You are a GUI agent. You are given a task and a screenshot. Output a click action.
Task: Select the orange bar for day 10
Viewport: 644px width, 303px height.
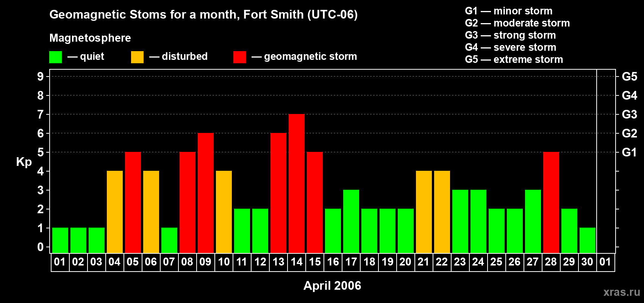[224, 212]
